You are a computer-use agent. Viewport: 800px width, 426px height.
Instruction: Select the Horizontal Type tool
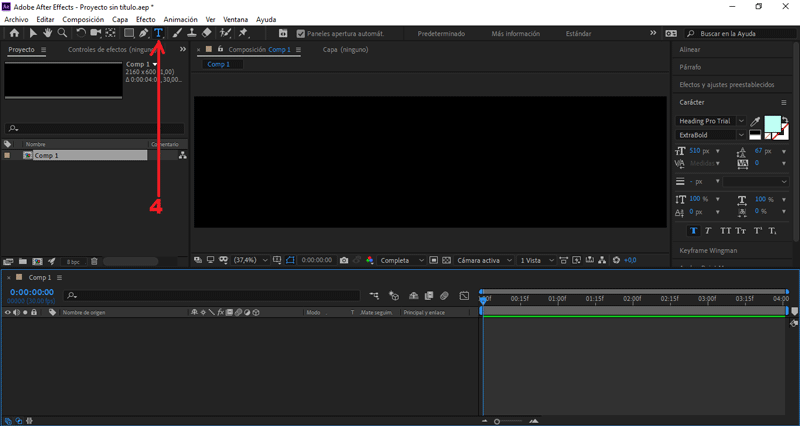[159, 33]
